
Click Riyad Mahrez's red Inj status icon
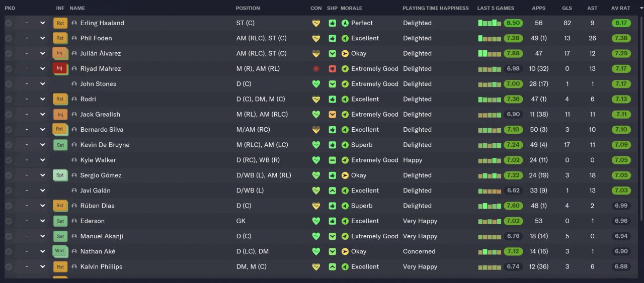[x=59, y=68]
